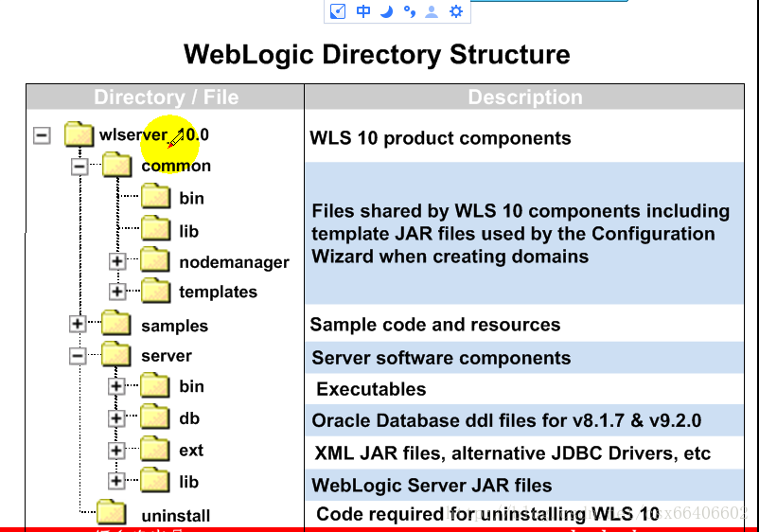Select the lib folder icon under common
The image size is (759, 532).
coord(155,228)
